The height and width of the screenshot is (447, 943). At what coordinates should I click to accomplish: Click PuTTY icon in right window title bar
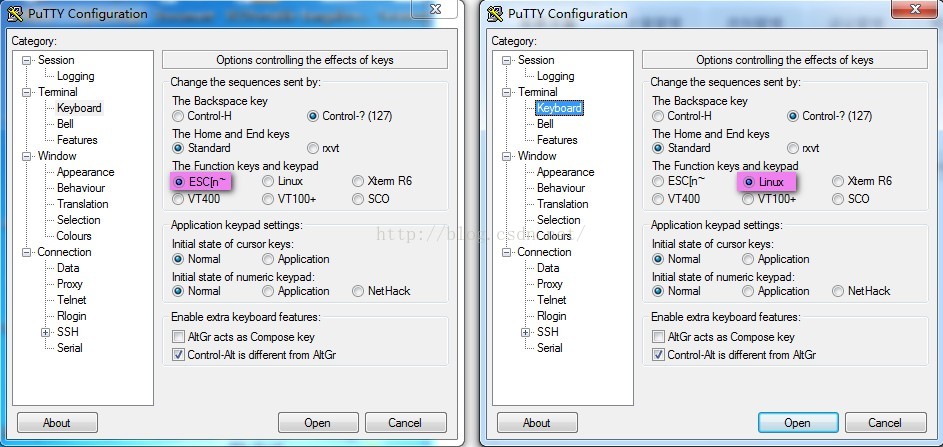(x=494, y=13)
